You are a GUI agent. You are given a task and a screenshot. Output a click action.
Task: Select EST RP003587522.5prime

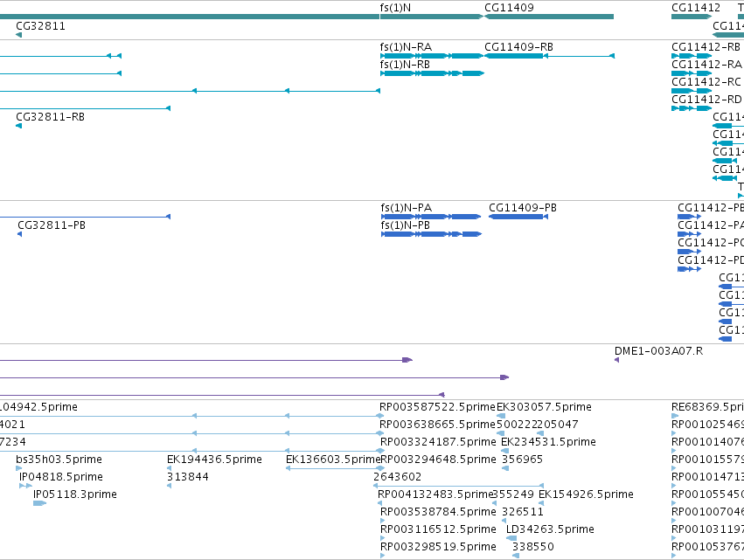(437, 407)
